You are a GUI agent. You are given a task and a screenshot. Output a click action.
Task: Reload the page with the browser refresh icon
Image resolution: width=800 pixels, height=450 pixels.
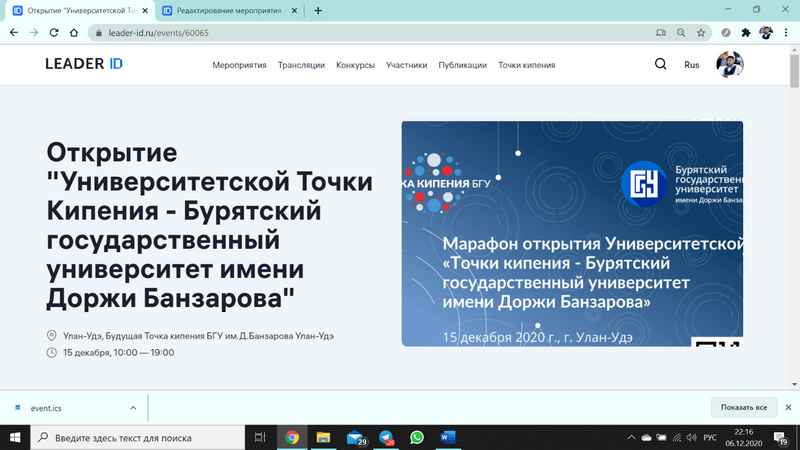pyautogui.click(x=56, y=32)
